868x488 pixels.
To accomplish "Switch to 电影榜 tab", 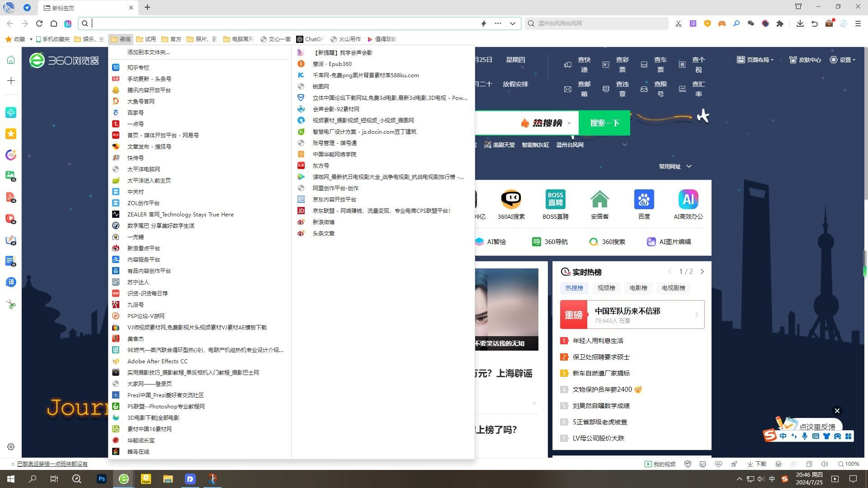I will 638,288.
